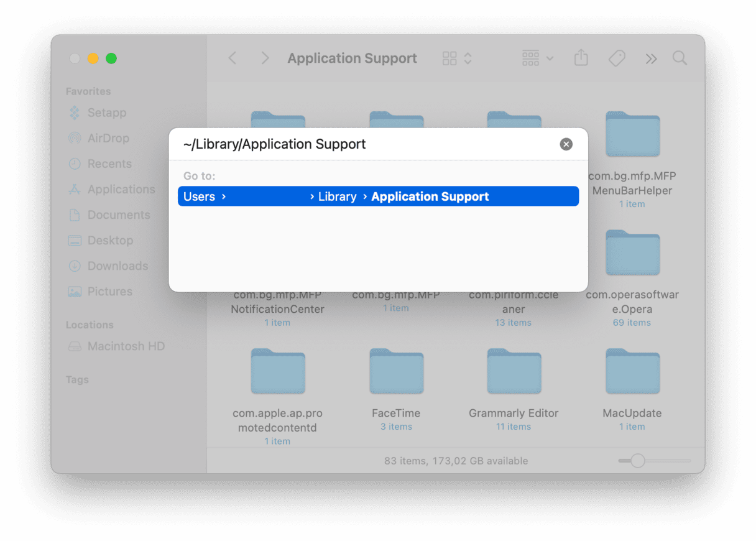Open the Search magnifier icon
The height and width of the screenshot is (541, 756).
680,58
